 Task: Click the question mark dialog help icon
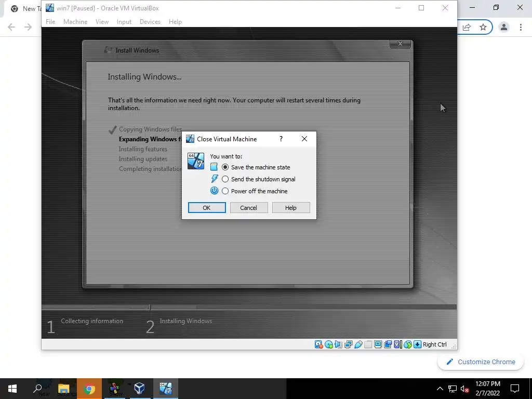click(x=281, y=139)
